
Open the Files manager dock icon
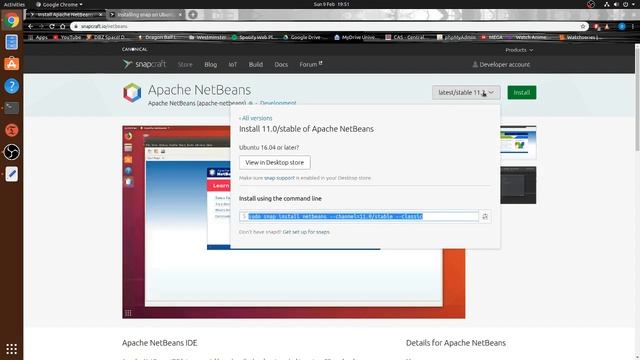[11, 42]
